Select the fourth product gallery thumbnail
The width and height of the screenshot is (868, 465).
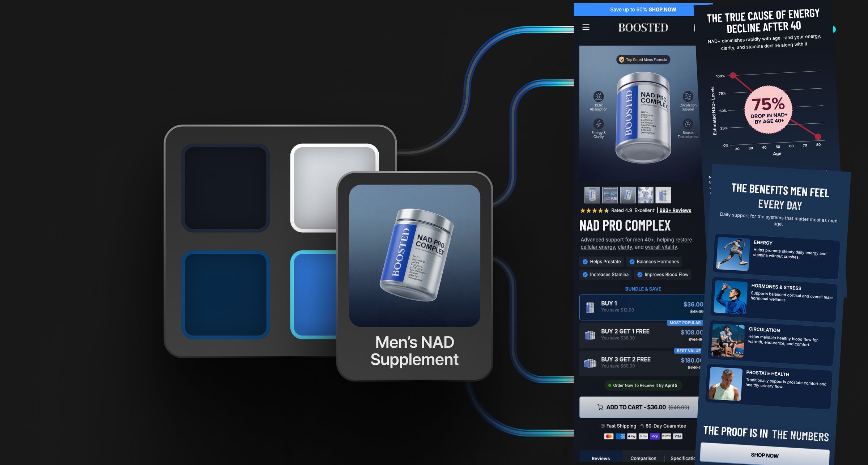pos(646,195)
